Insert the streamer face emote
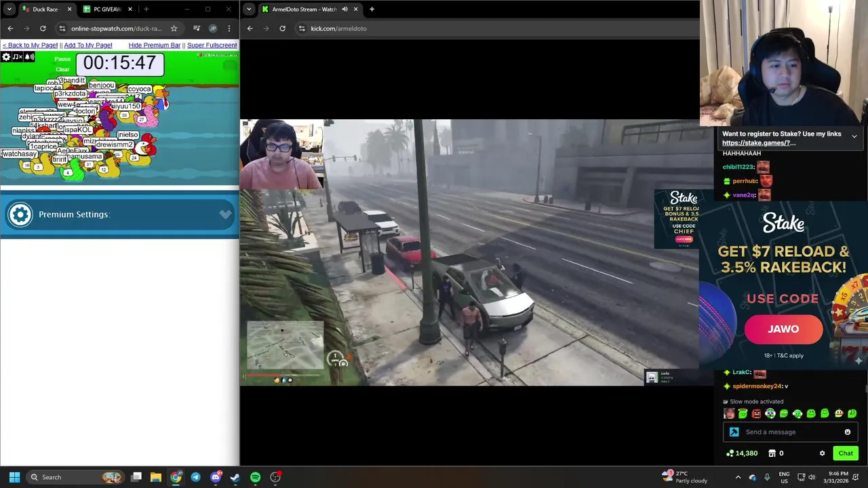The height and width of the screenshot is (488, 868). [729, 413]
